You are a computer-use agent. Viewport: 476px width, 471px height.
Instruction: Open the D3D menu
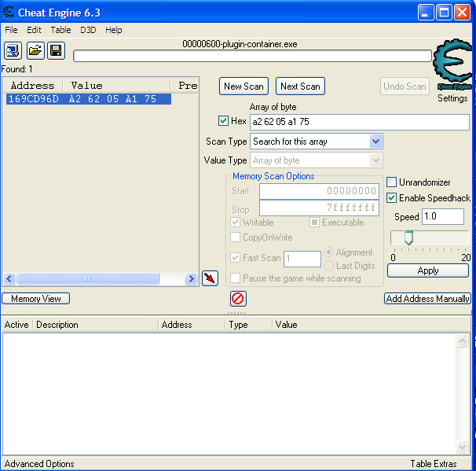point(88,30)
